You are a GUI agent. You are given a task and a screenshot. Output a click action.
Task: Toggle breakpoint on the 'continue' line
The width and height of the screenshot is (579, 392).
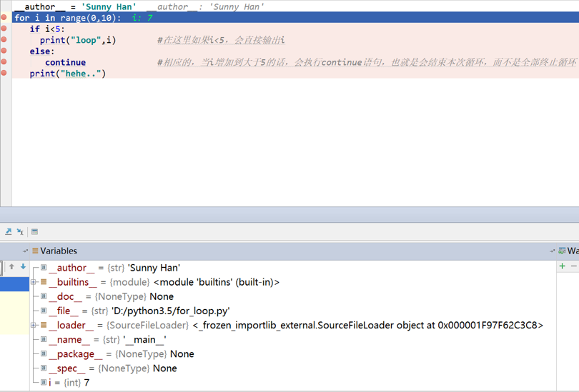click(x=4, y=61)
